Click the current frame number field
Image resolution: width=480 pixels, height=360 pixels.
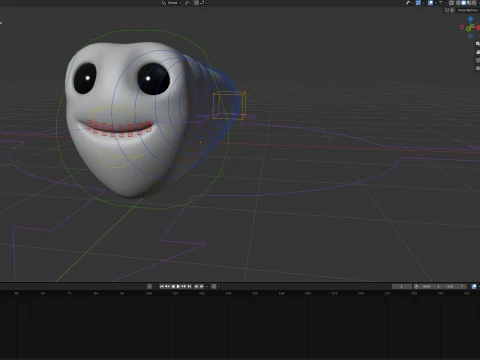click(401, 286)
